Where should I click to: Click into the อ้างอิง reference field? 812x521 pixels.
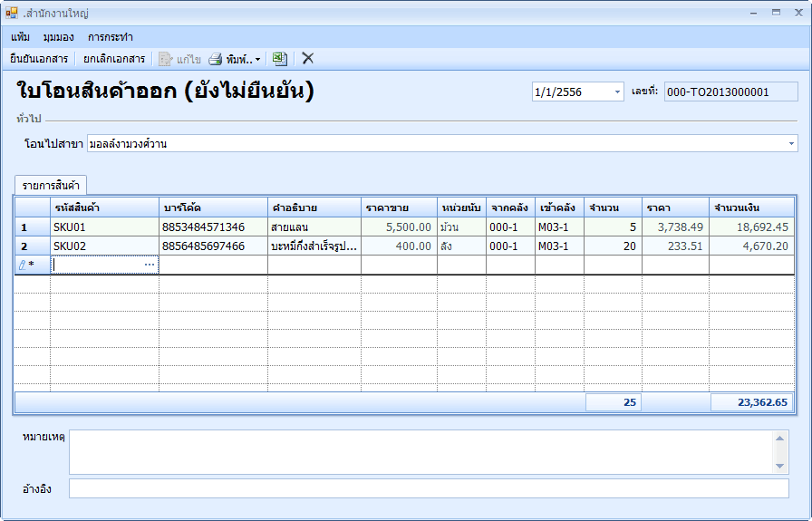428,488
